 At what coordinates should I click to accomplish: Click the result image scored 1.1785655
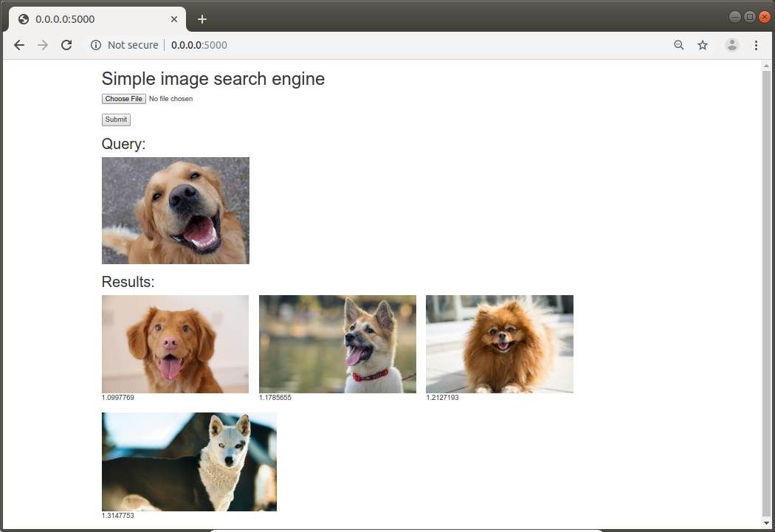[337, 343]
